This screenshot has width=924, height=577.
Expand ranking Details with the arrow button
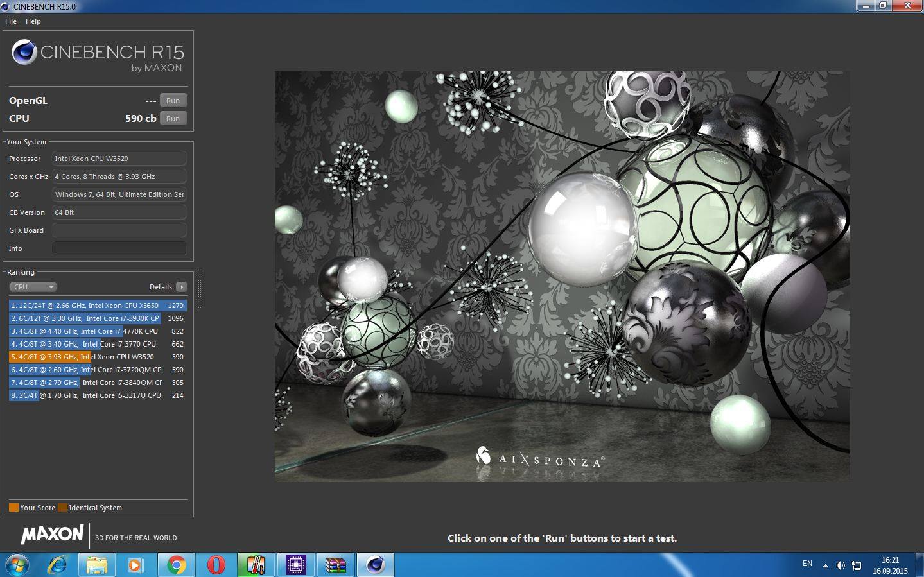(x=182, y=287)
